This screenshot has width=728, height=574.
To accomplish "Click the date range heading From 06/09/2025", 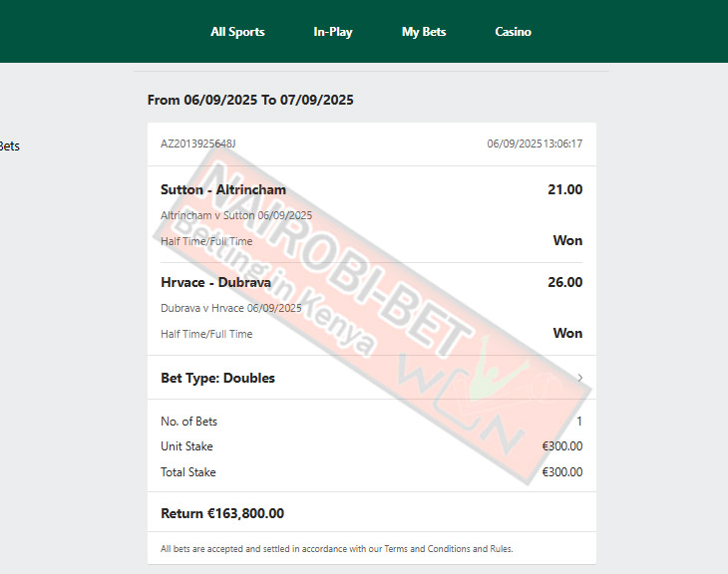I will 250,100.
